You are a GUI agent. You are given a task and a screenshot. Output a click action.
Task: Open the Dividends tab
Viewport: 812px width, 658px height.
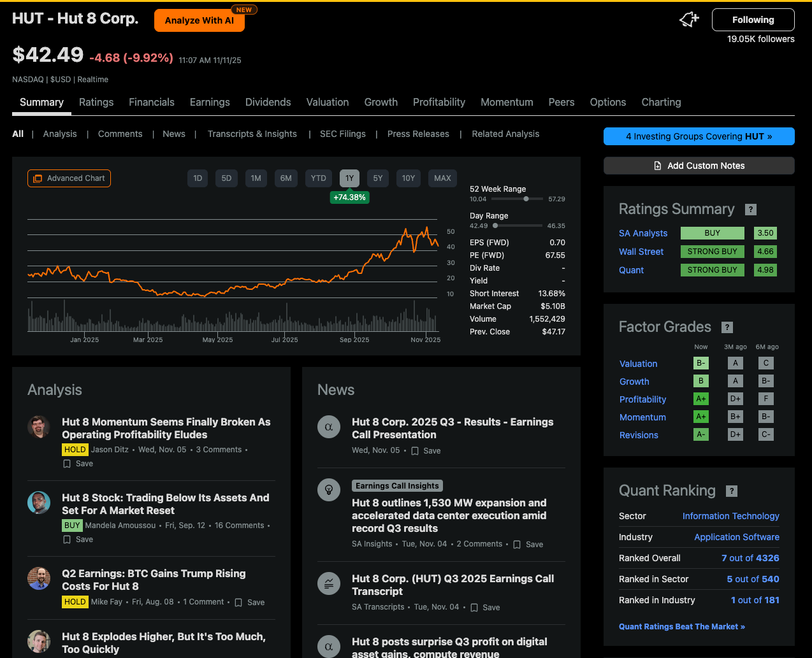[268, 102]
